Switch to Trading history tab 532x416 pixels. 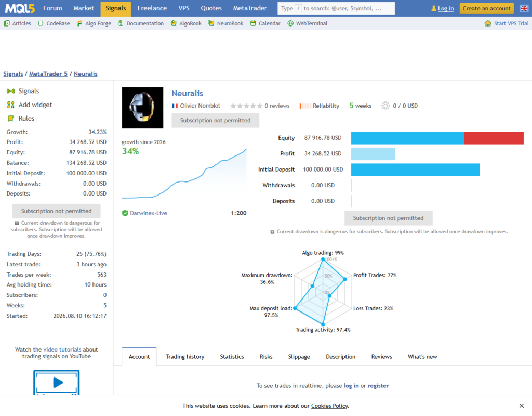(185, 357)
